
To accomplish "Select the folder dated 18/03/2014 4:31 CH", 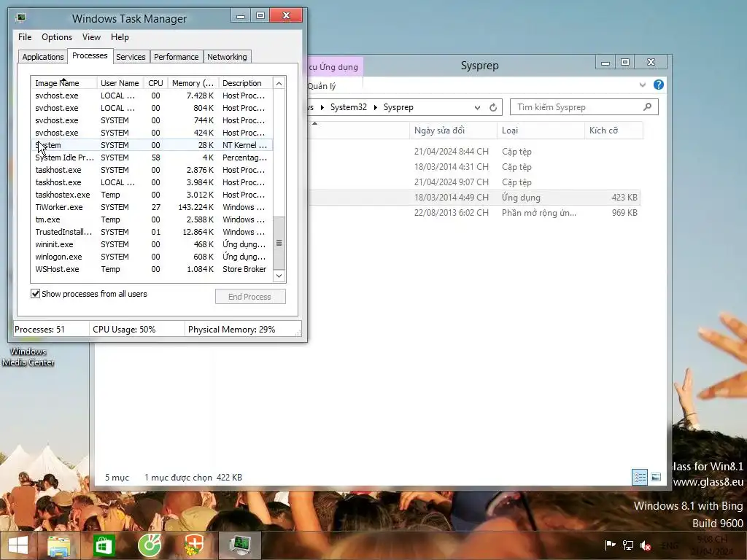I will point(474,167).
